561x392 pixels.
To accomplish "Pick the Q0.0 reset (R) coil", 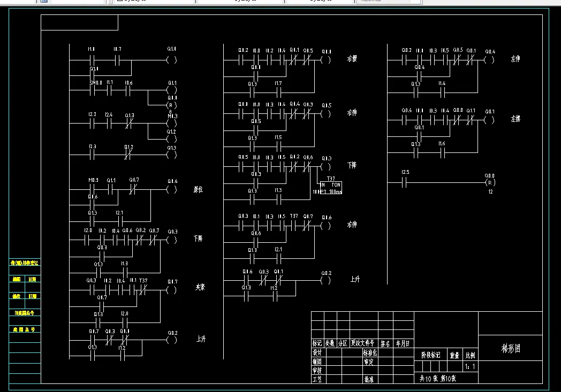I will coord(490,182).
